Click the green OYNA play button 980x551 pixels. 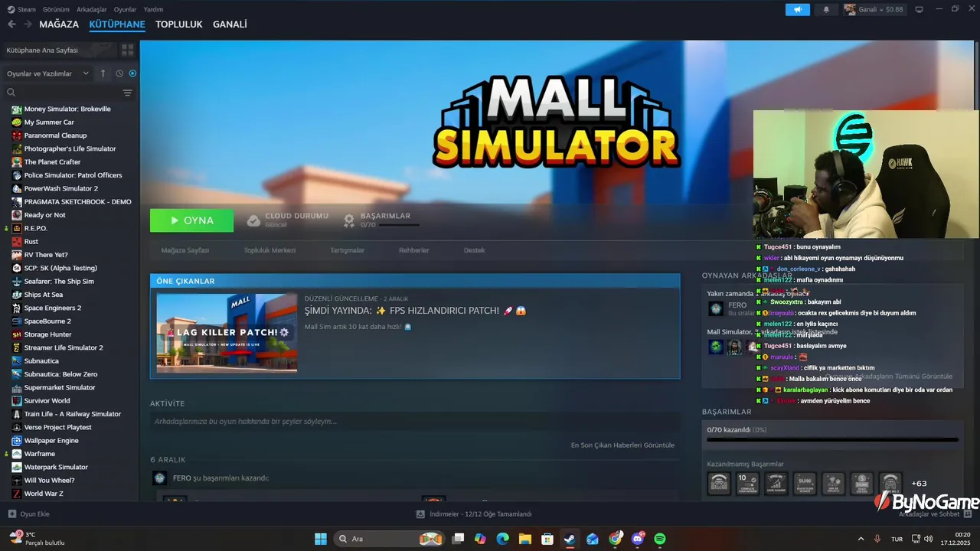pos(191,220)
